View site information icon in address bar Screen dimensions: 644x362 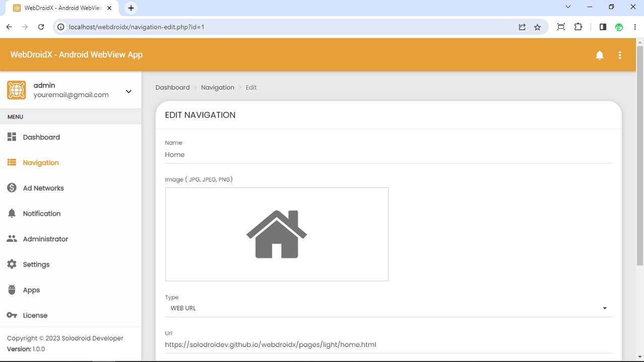coord(61,27)
